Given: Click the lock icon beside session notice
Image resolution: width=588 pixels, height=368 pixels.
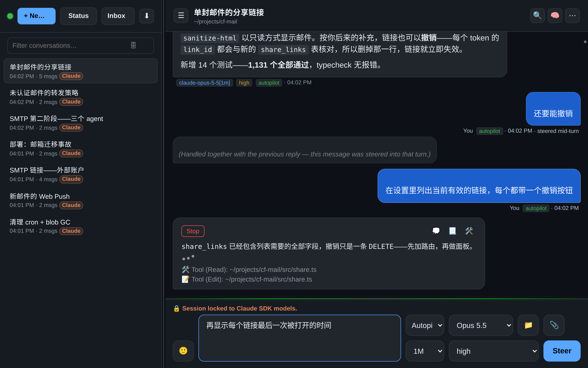Looking at the screenshot, I should 177,309.
